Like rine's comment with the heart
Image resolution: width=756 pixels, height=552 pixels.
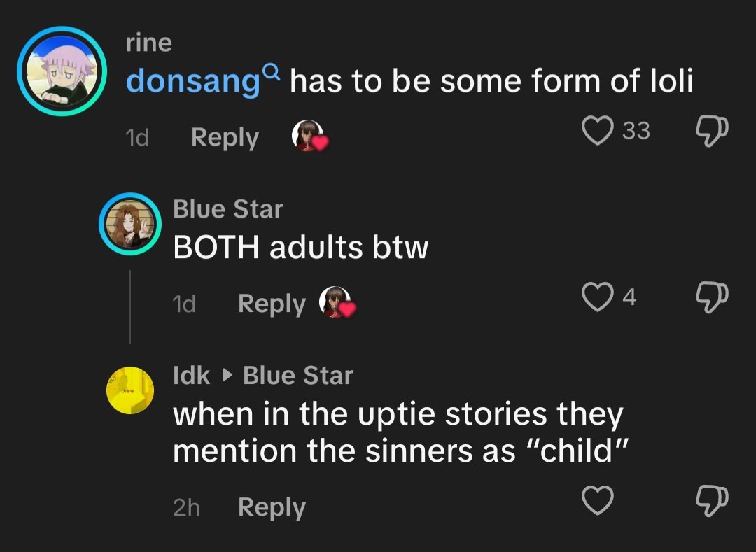(597, 131)
